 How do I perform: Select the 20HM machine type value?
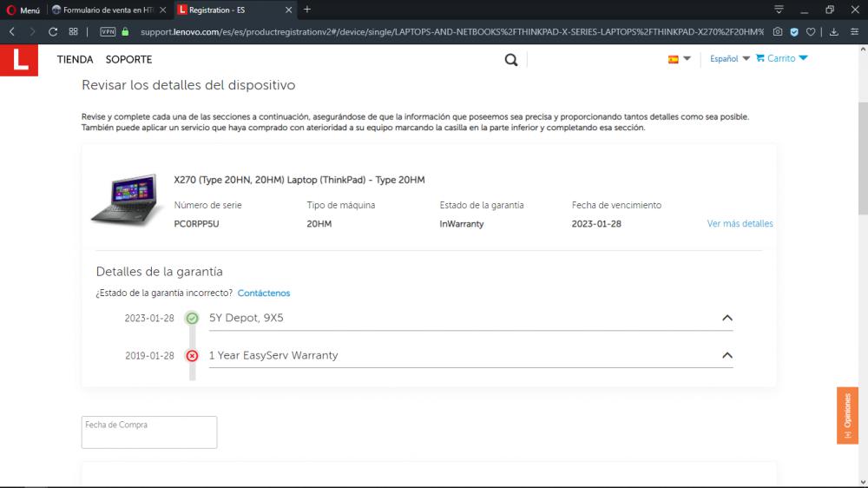(319, 224)
